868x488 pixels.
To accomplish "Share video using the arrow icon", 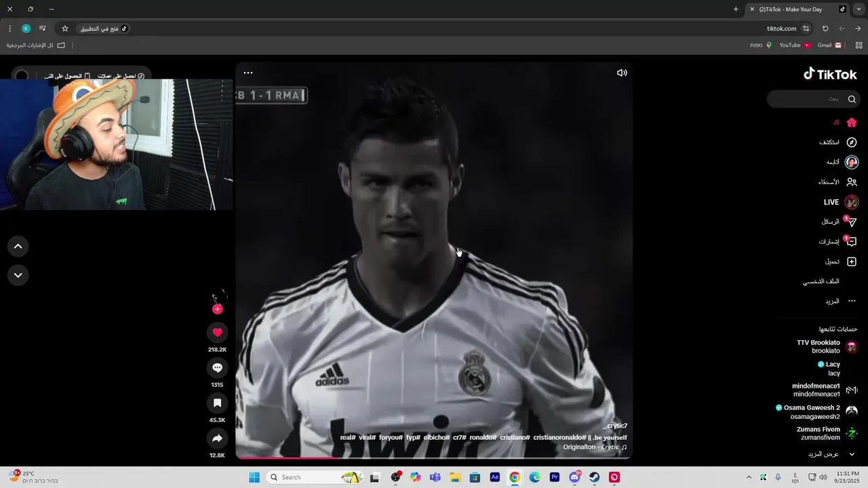I will pos(217,439).
